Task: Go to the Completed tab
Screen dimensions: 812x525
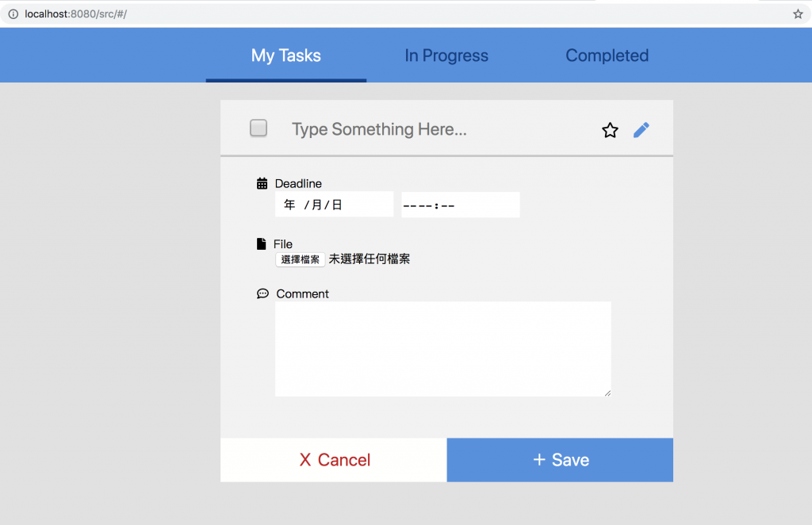Action: [607, 56]
